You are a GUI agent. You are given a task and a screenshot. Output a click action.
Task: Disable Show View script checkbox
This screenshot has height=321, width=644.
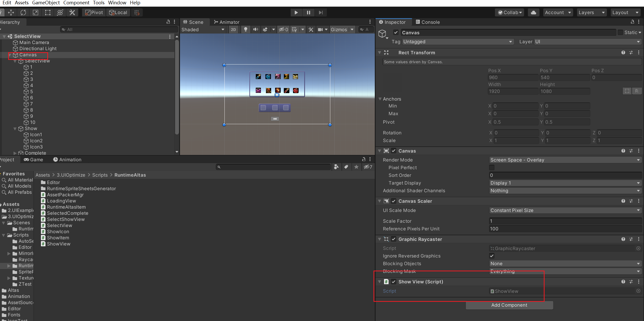[x=393, y=282]
